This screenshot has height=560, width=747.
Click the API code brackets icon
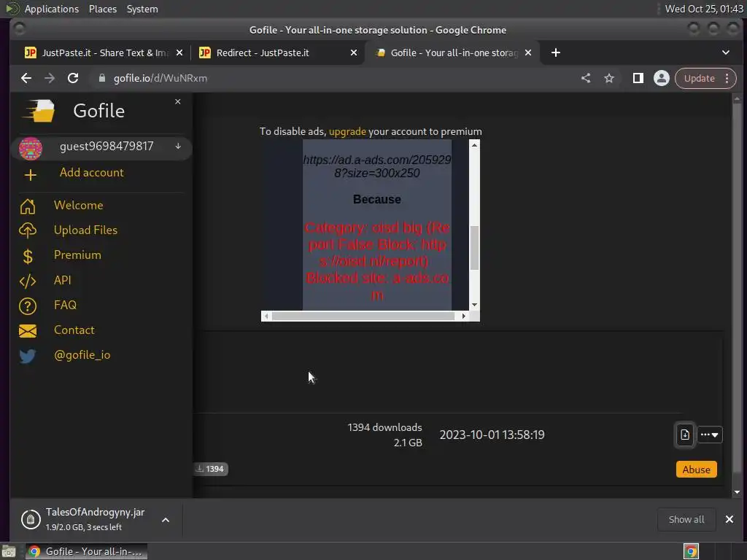click(x=28, y=281)
